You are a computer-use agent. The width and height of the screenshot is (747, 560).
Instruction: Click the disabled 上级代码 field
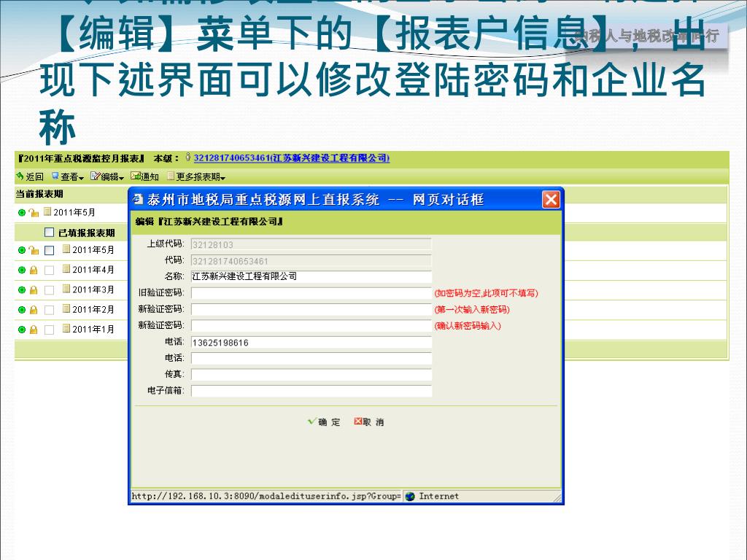click(311, 245)
